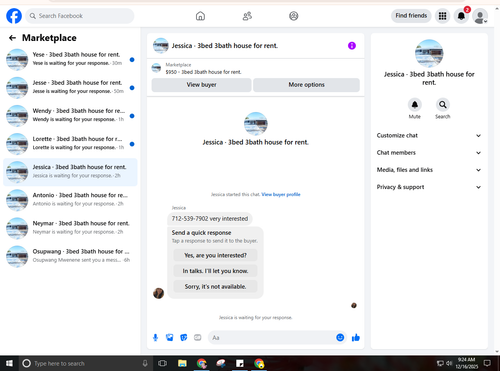Screen dimensions: 500x371
Task: Open the Groups icon in top navigation
Action: 294,16
